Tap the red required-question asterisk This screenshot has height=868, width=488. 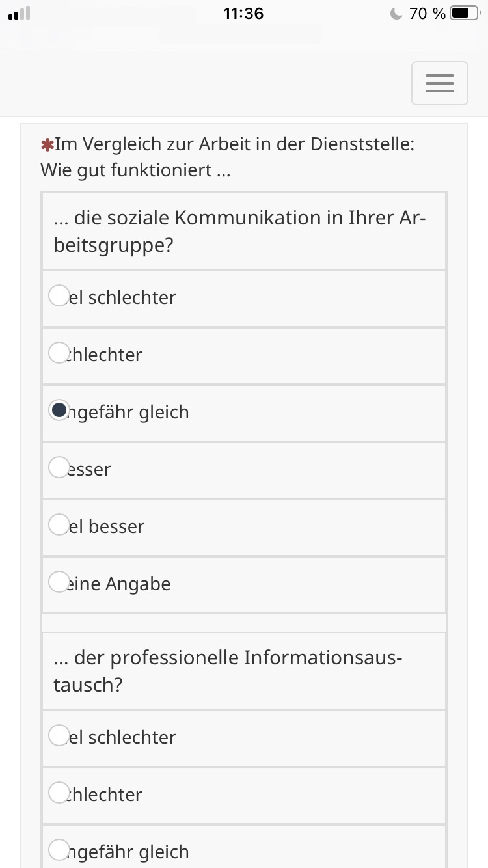(x=46, y=144)
